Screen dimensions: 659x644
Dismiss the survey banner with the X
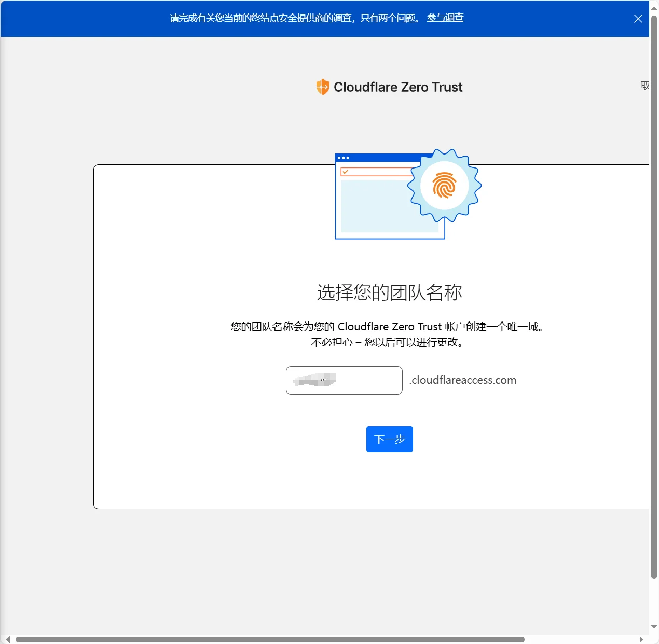638,19
